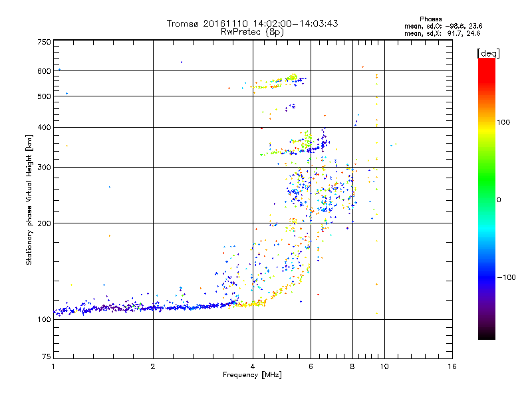Click the 'Phases' header text
This screenshot has width=532, height=399.
[430, 19]
